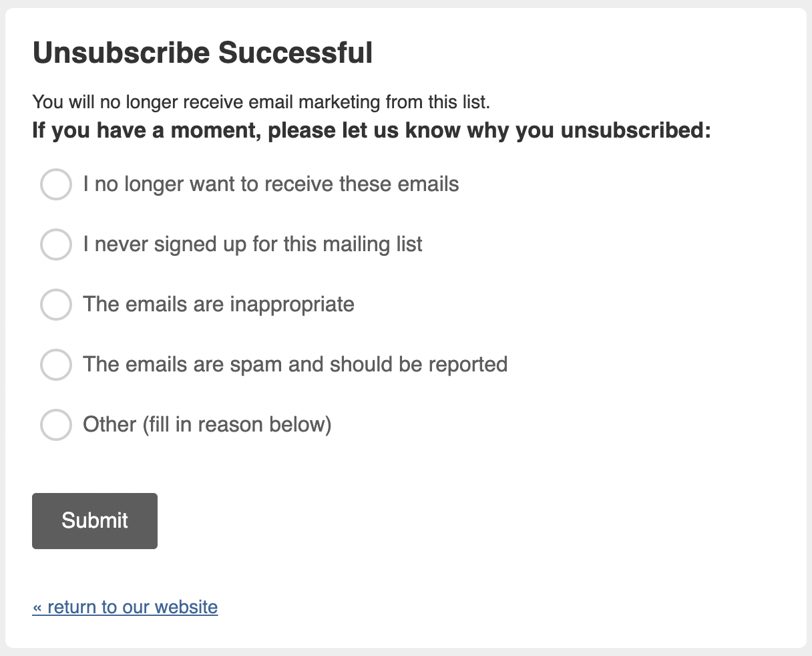The width and height of the screenshot is (812, 656).
Task: Click 'The emails are spam and should be reported' label
Action: [294, 365]
